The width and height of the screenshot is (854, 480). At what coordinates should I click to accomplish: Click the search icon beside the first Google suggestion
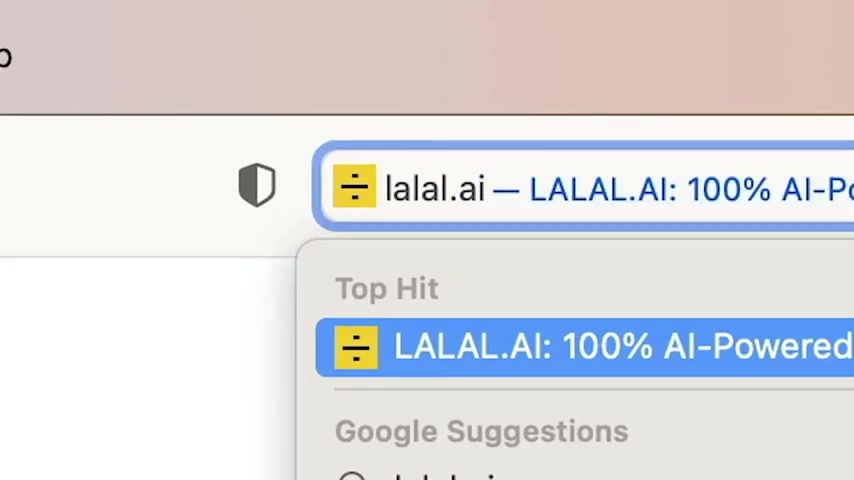(x=352, y=476)
